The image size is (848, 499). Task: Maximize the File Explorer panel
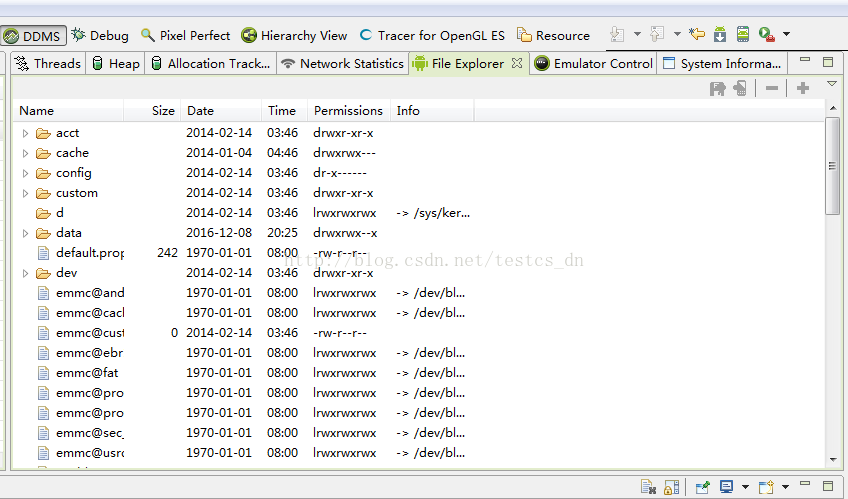click(828, 62)
